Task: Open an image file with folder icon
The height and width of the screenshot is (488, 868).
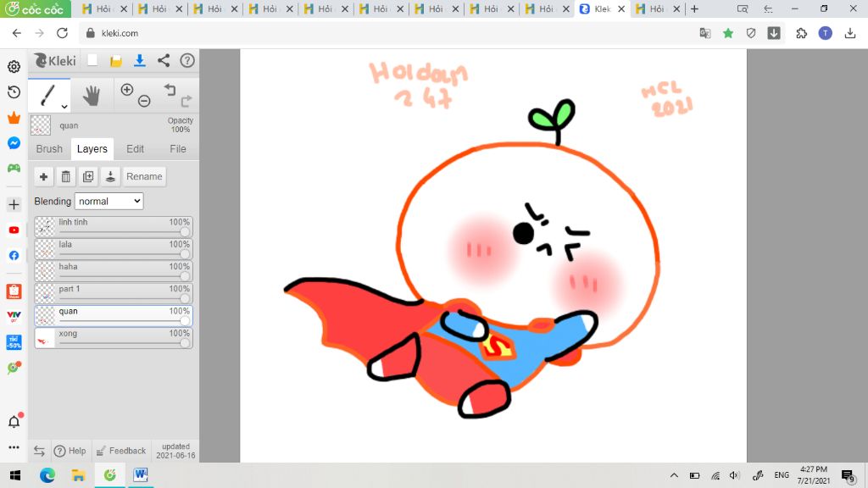Action: [x=115, y=61]
